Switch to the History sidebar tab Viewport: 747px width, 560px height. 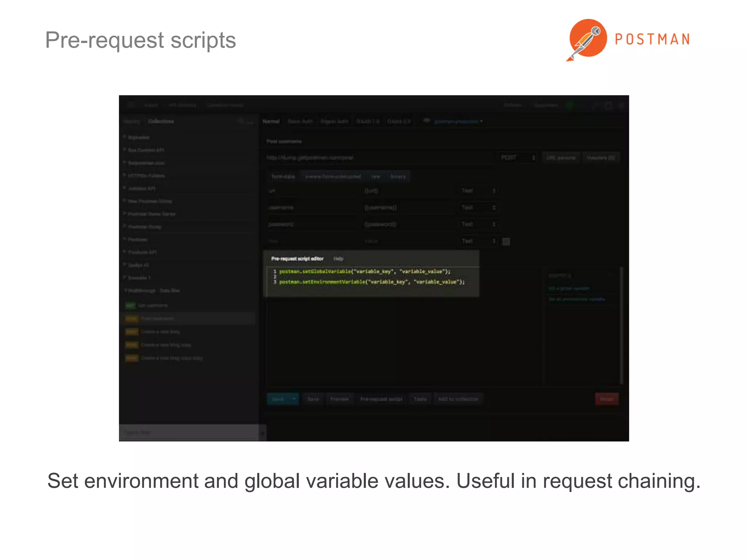(132, 121)
